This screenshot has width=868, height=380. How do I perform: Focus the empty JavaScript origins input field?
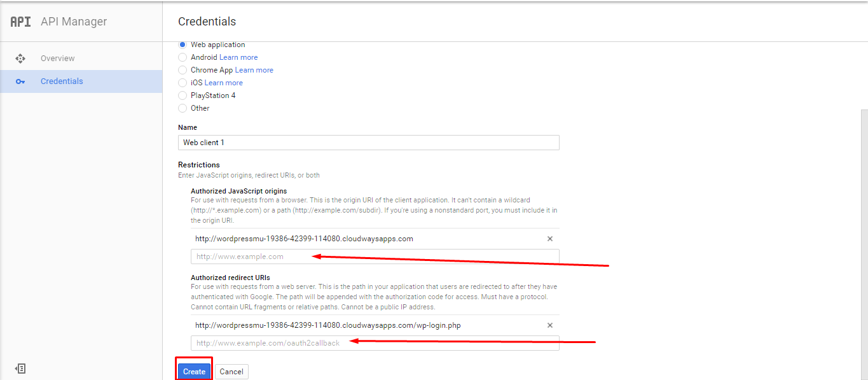pos(375,257)
